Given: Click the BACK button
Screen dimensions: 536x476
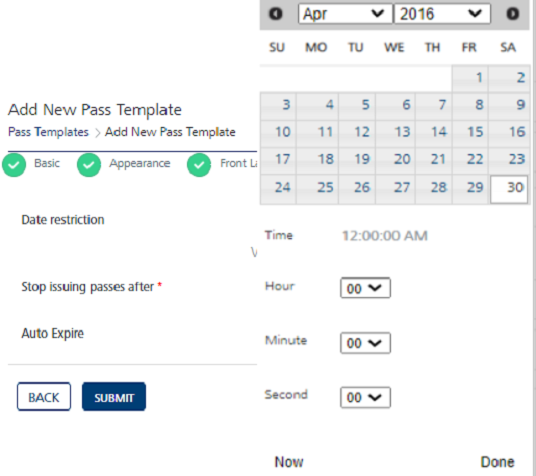Looking at the screenshot, I should tap(44, 397).
